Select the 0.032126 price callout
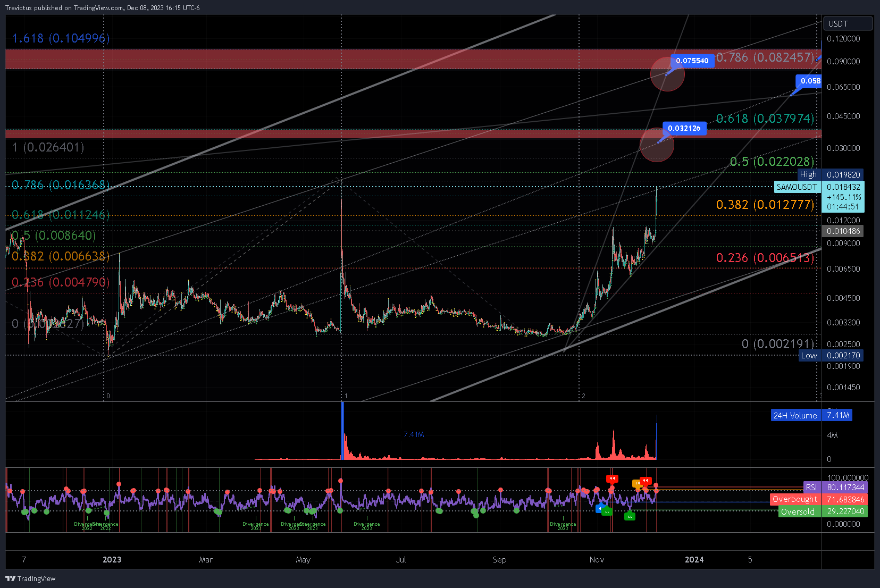The image size is (880, 588). click(684, 128)
